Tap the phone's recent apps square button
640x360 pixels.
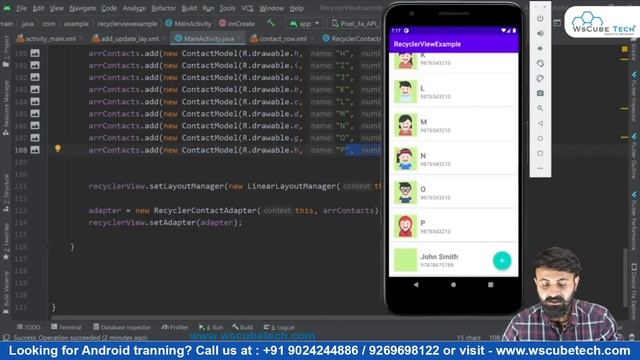[x=491, y=284]
